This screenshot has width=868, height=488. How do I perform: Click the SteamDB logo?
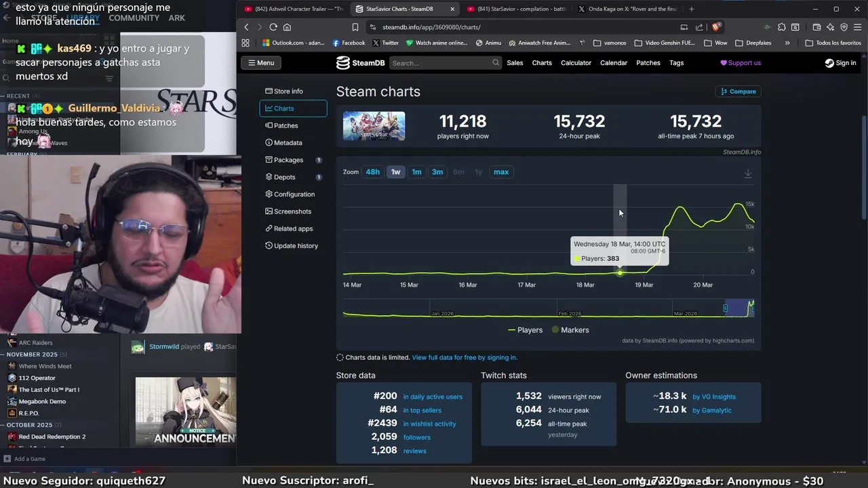361,63
